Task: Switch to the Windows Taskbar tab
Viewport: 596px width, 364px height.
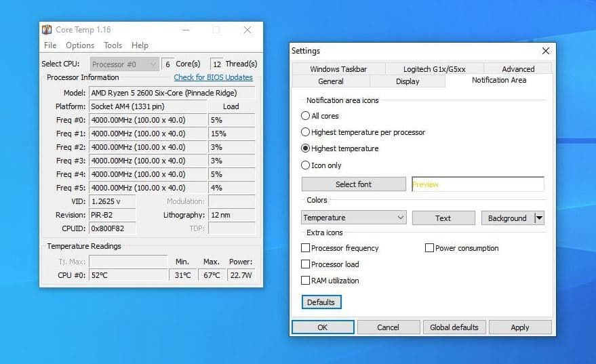Action: (x=338, y=69)
